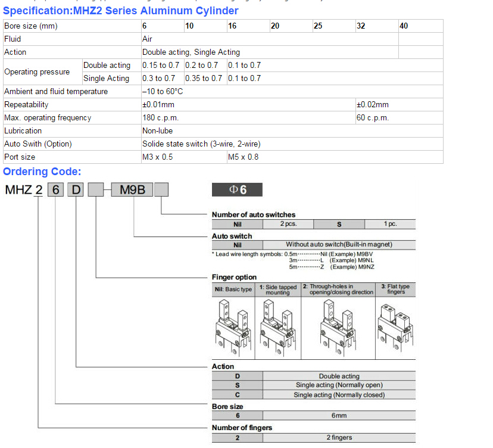Click the '0.35 to 0.7' pressure value
The height and width of the screenshot is (448, 493).
[x=204, y=78]
